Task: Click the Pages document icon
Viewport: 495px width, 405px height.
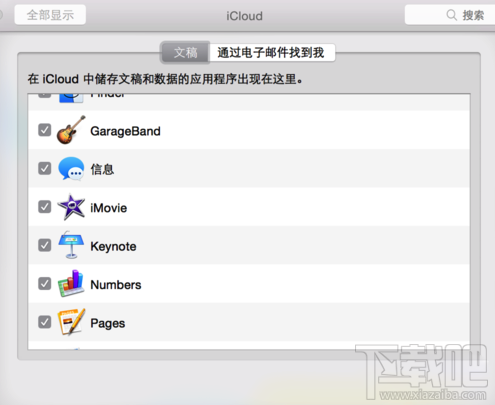Action: [71, 322]
